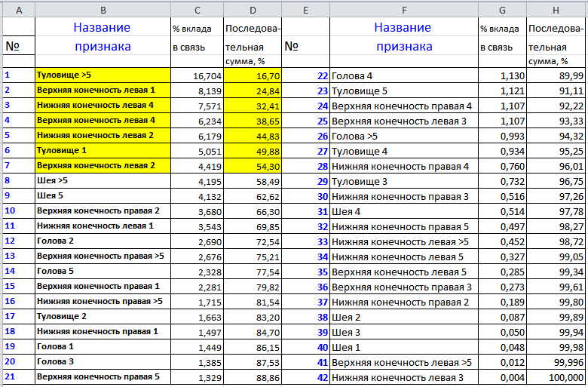The width and height of the screenshot is (588, 387).
Task: Select cell 'Голова 4'
Action: [x=404, y=76]
